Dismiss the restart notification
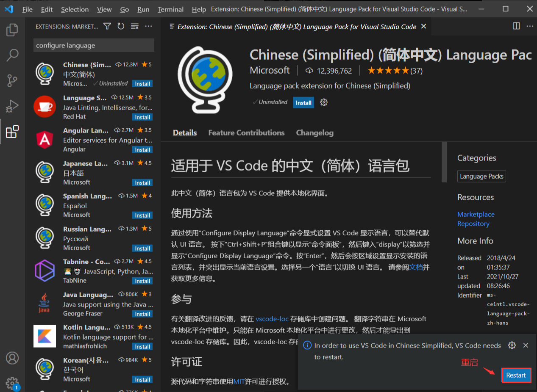The width and height of the screenshot is (537, 392). (526, 345)
